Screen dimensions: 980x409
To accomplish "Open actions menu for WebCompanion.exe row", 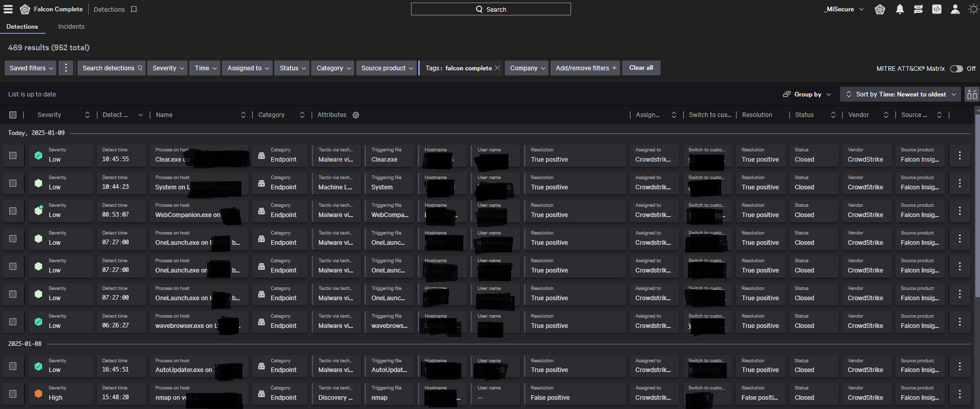I will (959, 210).
